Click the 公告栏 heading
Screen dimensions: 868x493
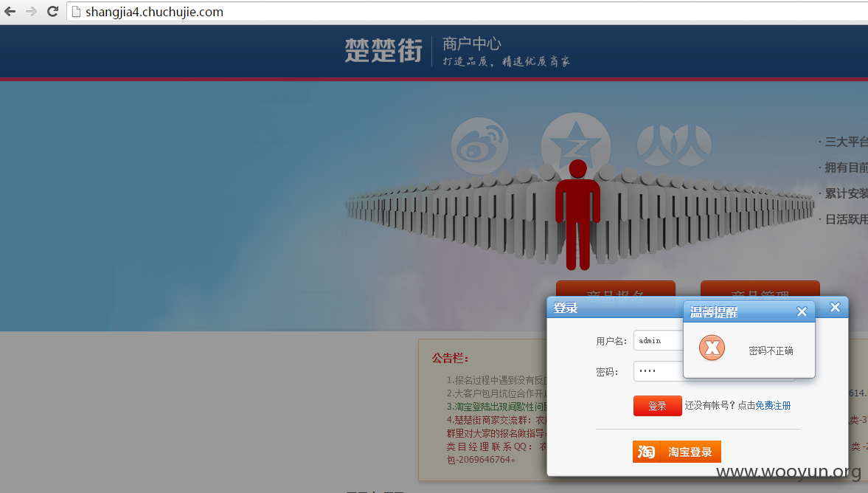pos(450,359)
